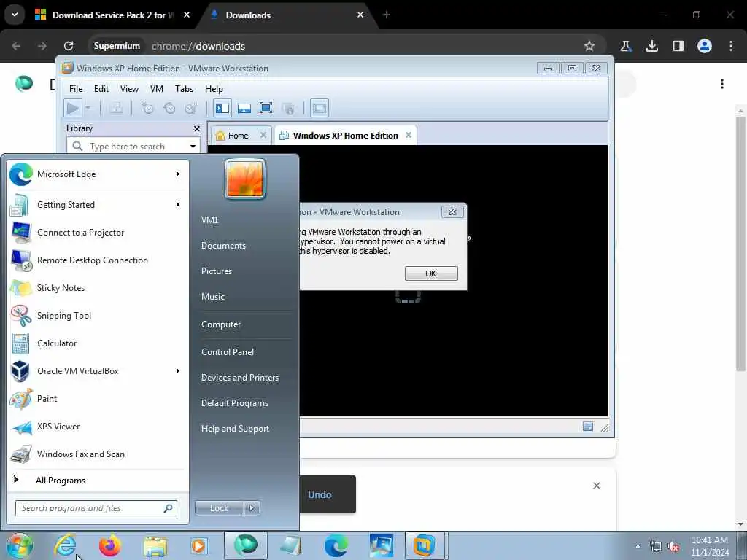Image resolution: width=747 pixels, height=560 pixels.
Task: Open Devices and Printers
Action: point(239,378)
